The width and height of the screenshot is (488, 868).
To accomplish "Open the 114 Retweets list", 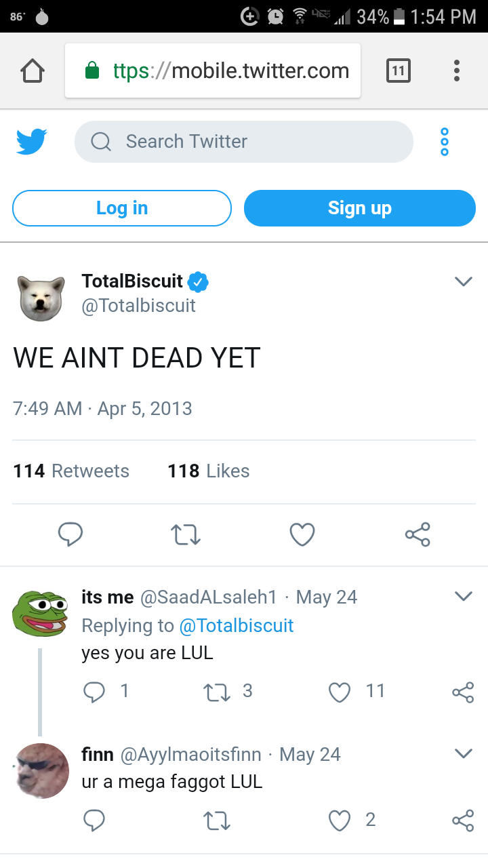I will (x=71, y=471).
